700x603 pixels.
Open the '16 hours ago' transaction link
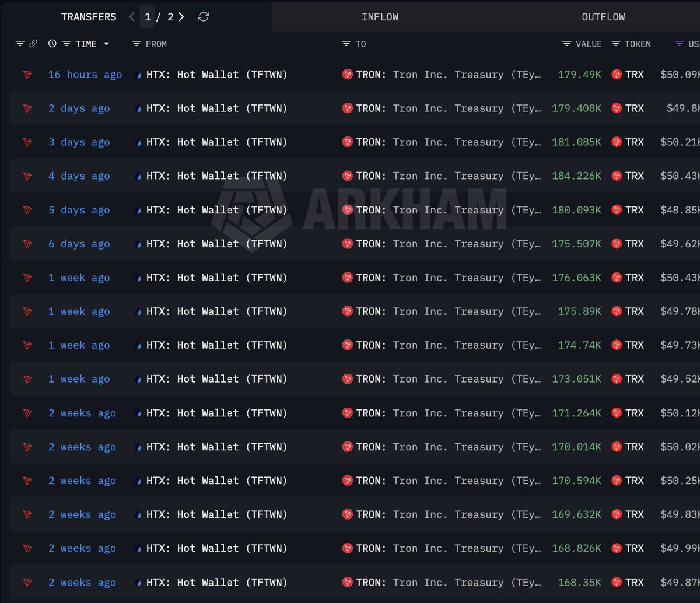(85, 75)
